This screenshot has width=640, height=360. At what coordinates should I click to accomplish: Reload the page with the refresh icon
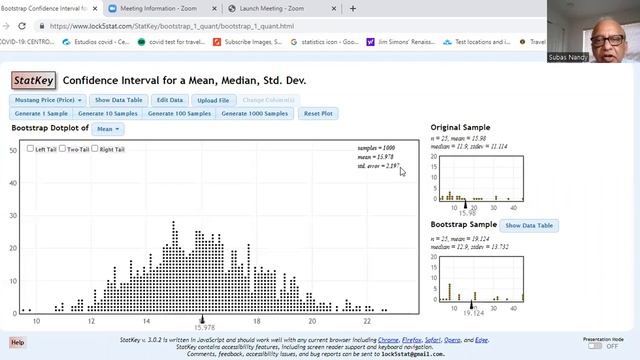pyautogui.click(x=22, y=26)
